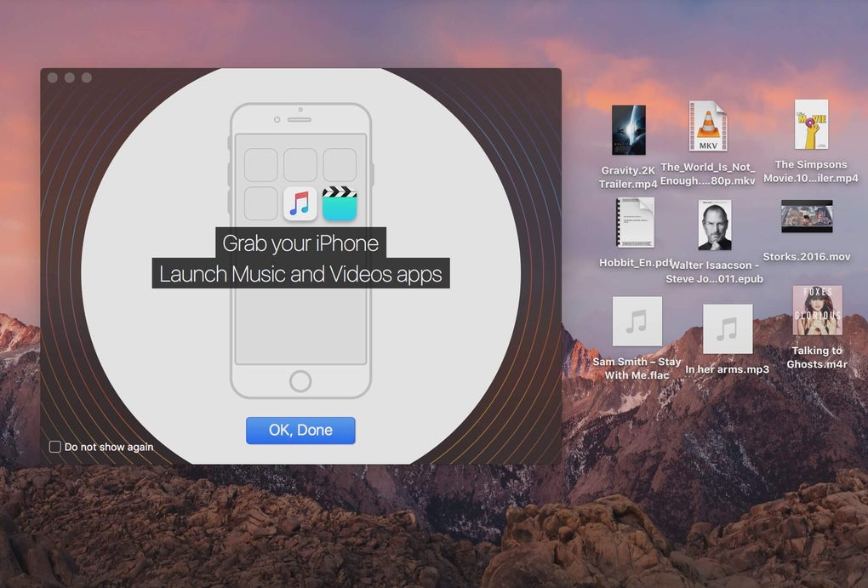
Task: Select Sam Smith Stay With Me.flac file
Action: (637, 321)
